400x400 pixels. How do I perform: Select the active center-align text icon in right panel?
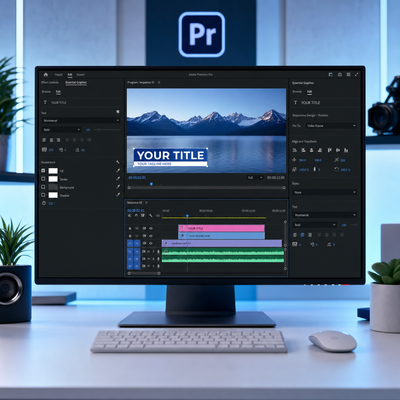point(303,235)
